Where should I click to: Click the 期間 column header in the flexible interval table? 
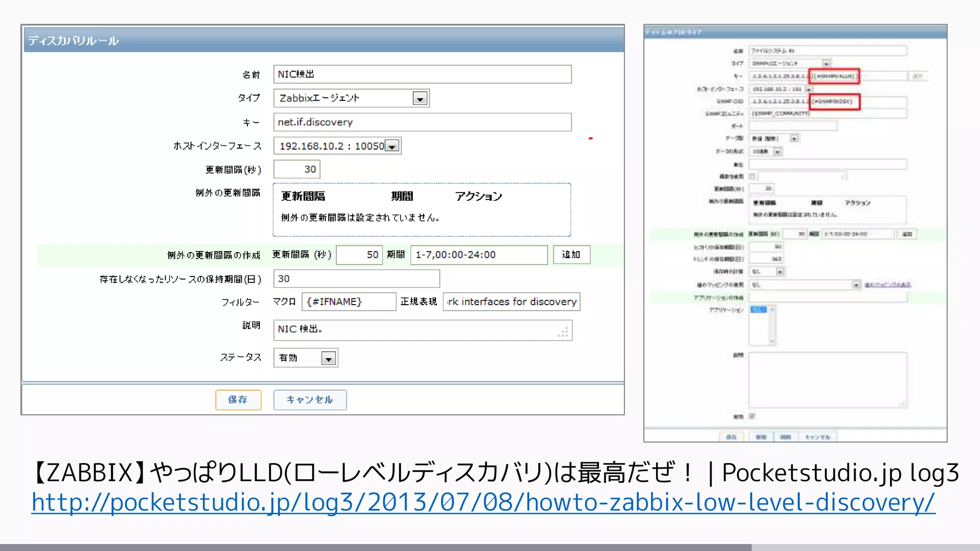402,196
